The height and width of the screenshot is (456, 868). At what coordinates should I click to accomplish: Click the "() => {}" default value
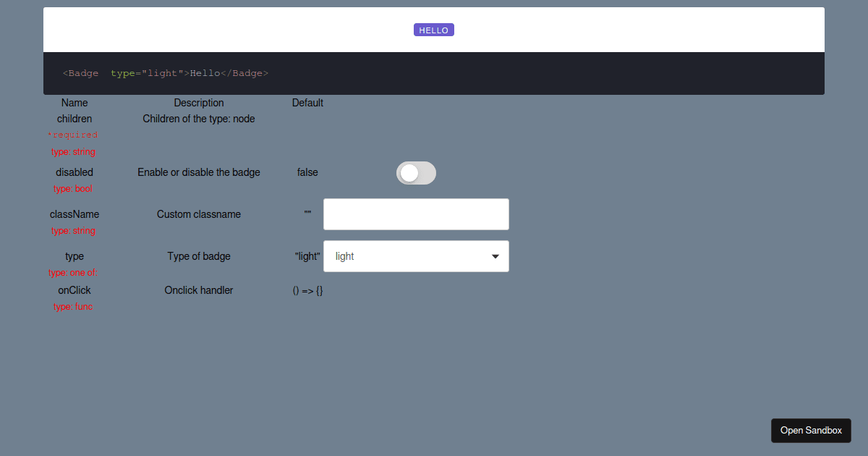(307, 290)
